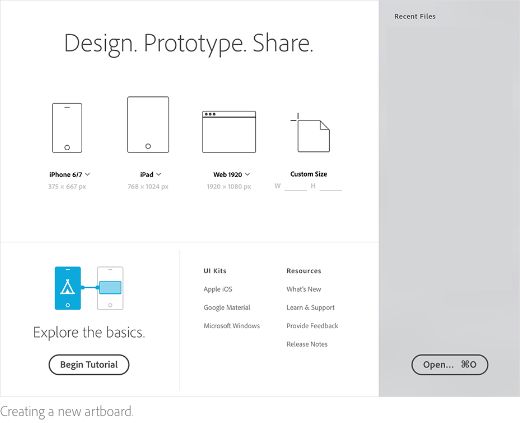Click the Custom Size document icon

[311, 133]
